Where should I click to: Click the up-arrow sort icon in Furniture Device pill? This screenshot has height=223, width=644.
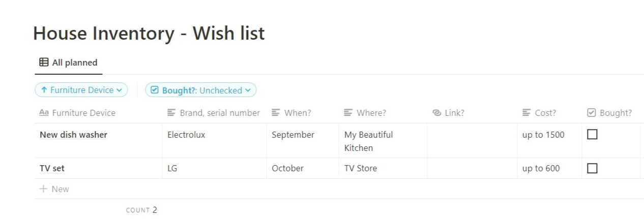coord(44,90)
